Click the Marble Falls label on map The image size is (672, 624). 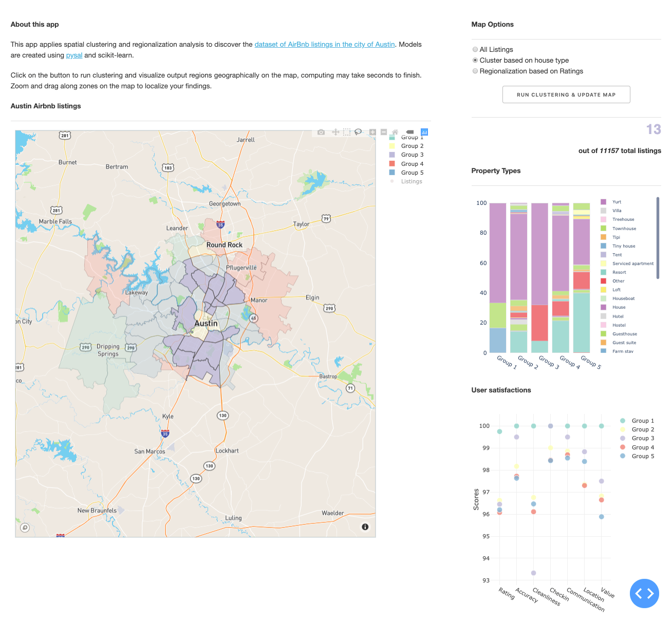55,221
